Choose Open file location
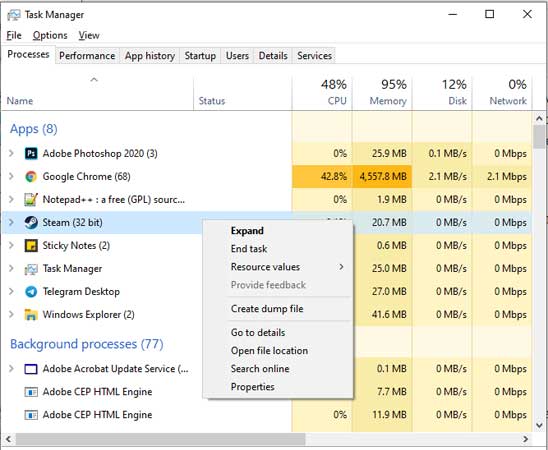548x450 pixels. click(x=278, y=351)
